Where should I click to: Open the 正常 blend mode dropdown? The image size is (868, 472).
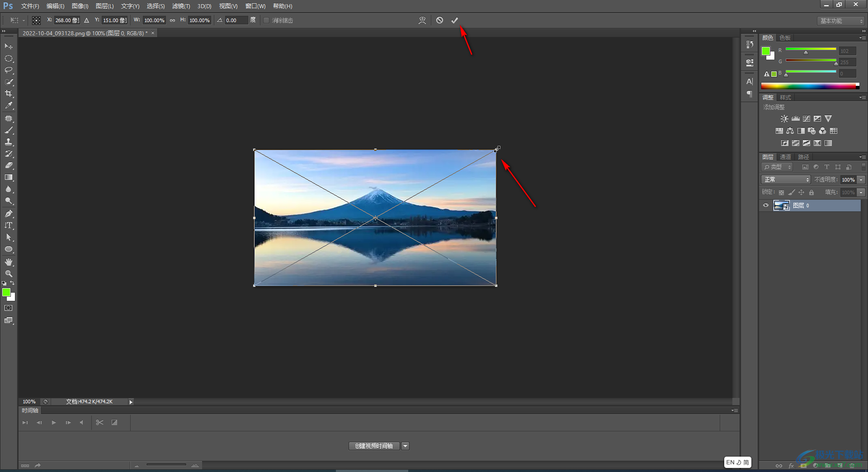pos(786,180)
